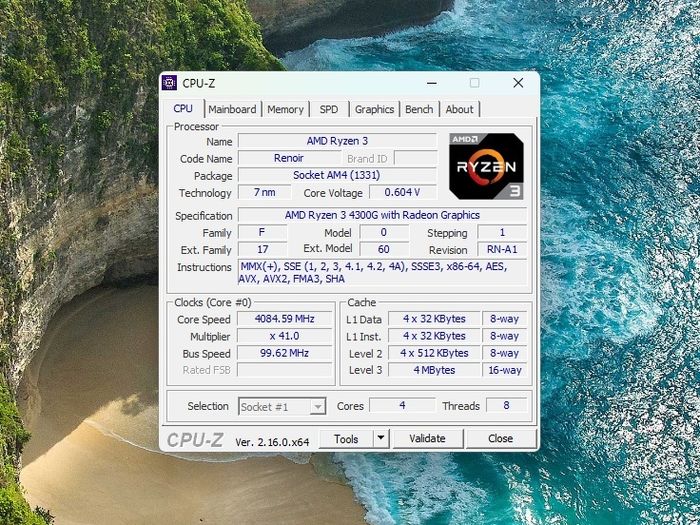700x525 pixels.
Task: Click the Package value Socket AM4 (1331)
Action: 337,175
